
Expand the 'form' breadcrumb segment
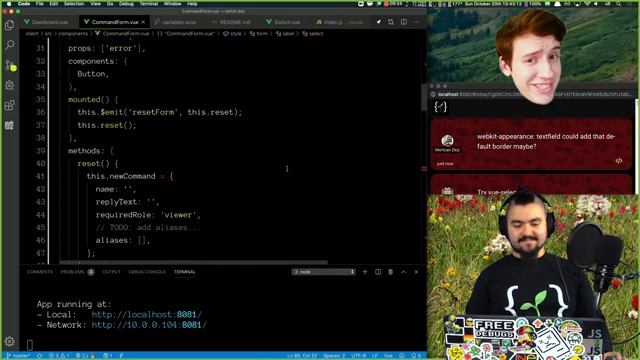pos(259,33)
